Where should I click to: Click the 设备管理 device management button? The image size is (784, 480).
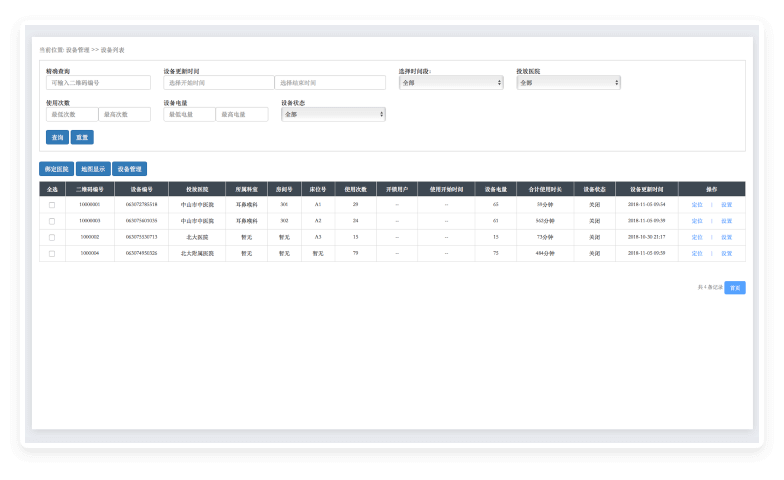point(129,169)
